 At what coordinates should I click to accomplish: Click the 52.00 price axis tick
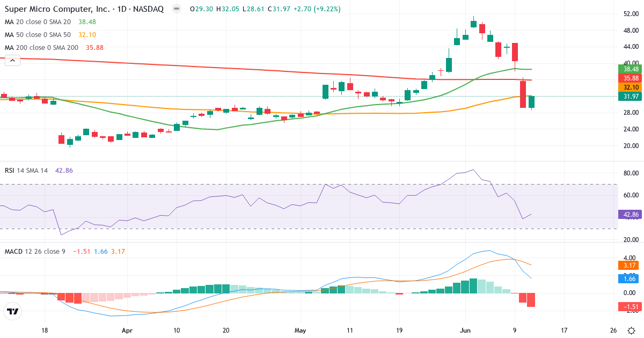pos(630,14)
